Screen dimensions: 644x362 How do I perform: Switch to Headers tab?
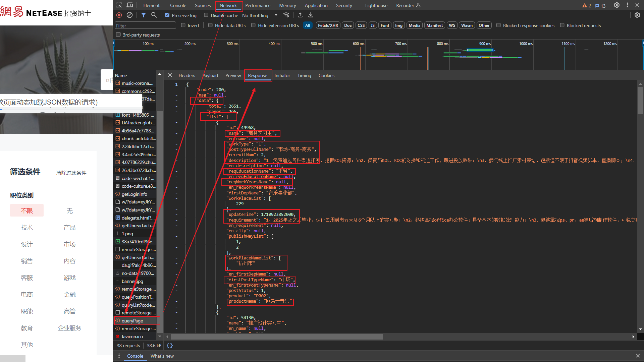(x=187, y=75)
